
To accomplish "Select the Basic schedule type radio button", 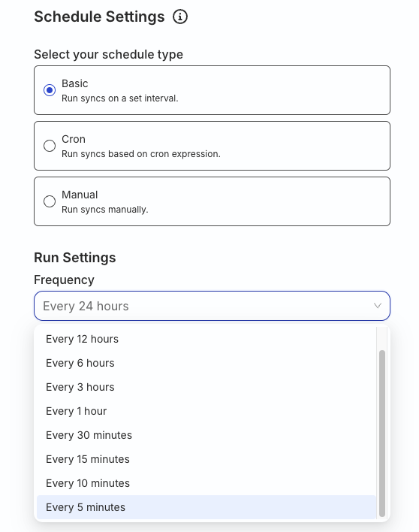I will click(x=50, y=90).
